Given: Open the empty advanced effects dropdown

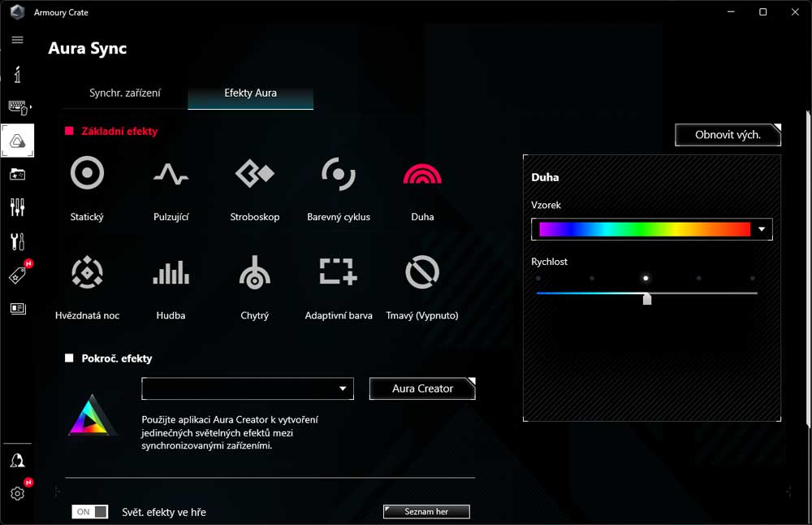Looking at the screenshot, I should pyautogui.click(x=247, y=388).
